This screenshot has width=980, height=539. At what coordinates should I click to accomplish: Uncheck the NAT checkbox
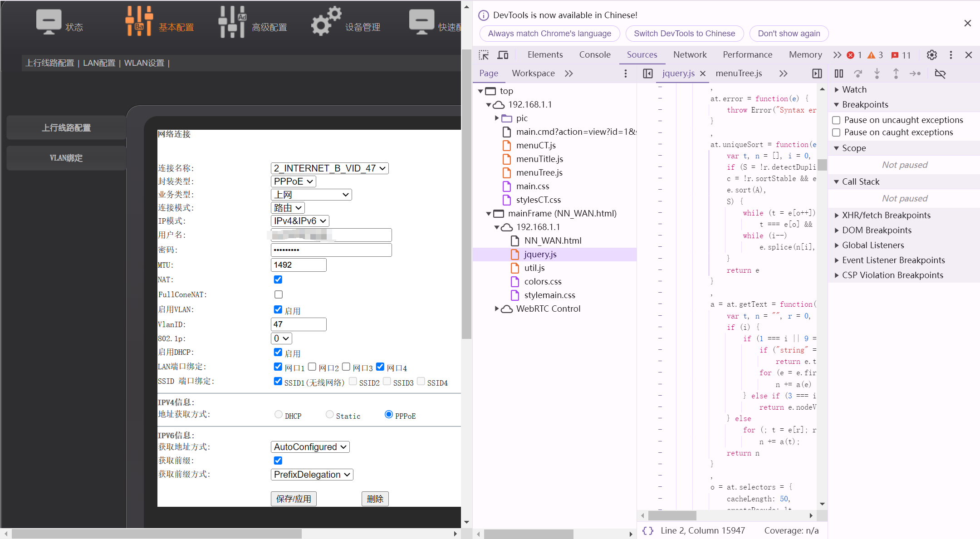point(278,279)
